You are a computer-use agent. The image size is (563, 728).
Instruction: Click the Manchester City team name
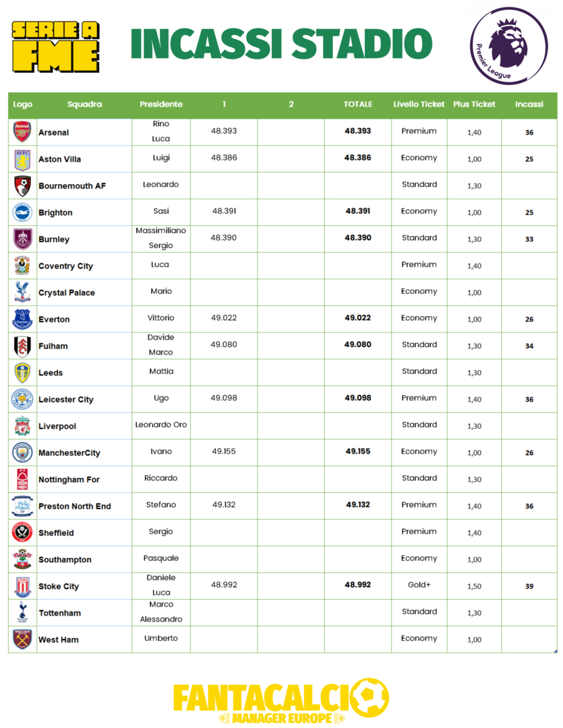(x=69, y=453)
